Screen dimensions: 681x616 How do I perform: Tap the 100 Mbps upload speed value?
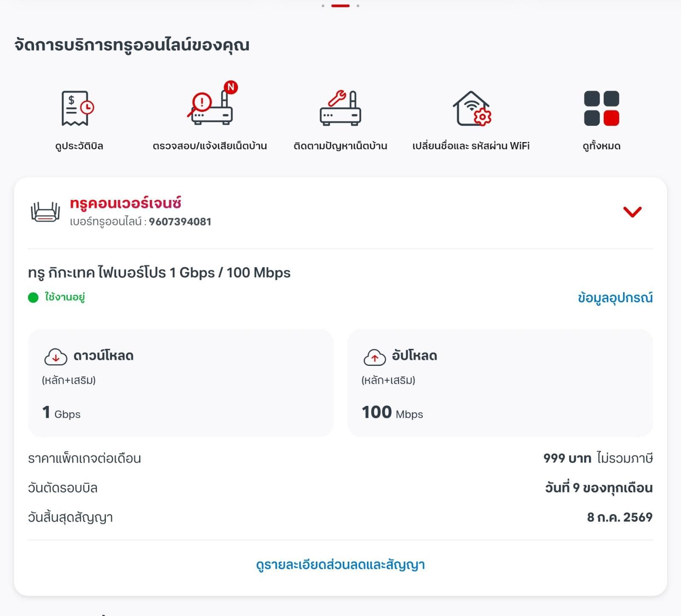pyautogui.click(x=392, y=412)
